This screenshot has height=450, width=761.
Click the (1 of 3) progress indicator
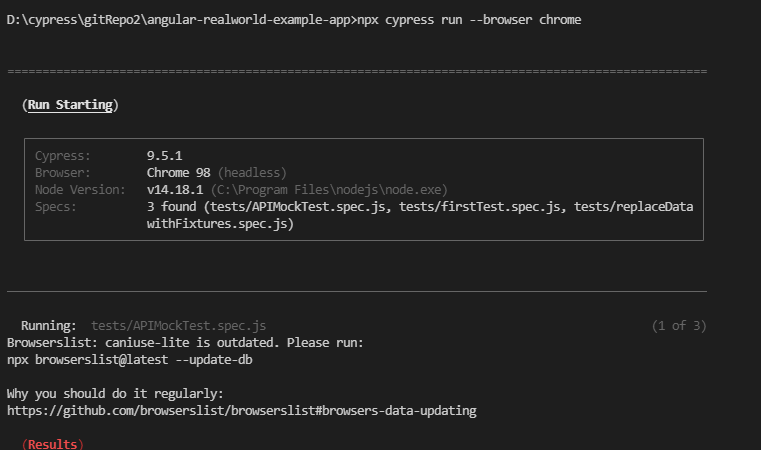click(678, 326)
